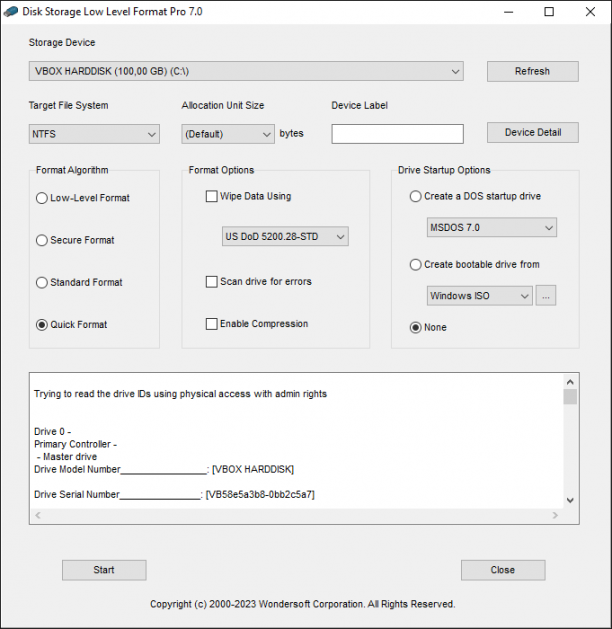Close the window via title bar X

[590, 12]
